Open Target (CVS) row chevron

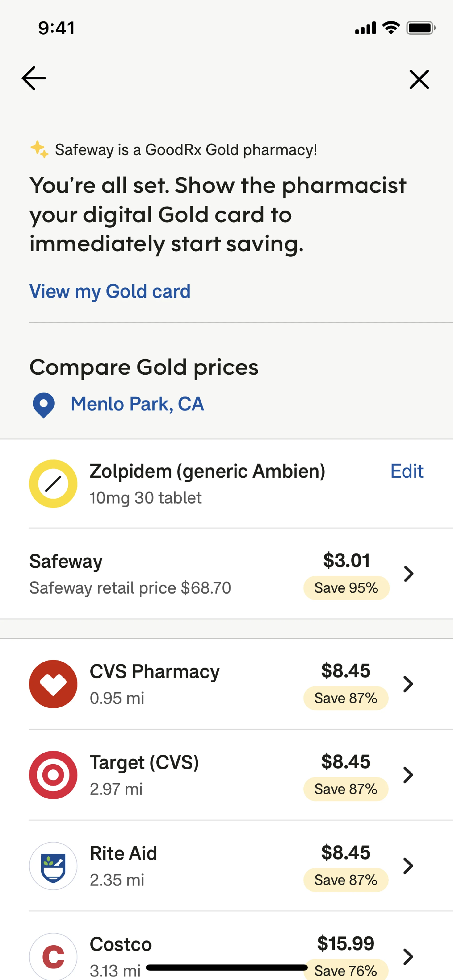(408, 775)
